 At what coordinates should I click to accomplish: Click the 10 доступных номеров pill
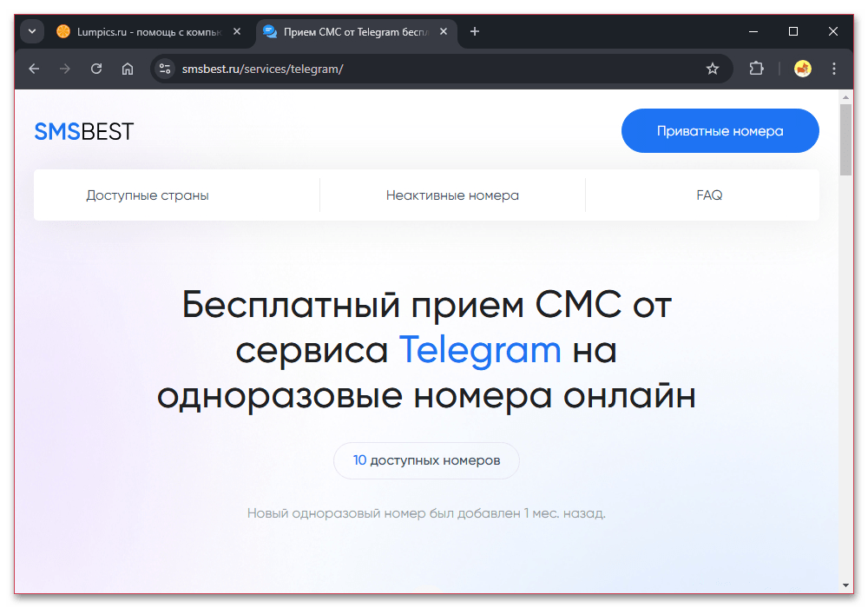tap(426, 460)
